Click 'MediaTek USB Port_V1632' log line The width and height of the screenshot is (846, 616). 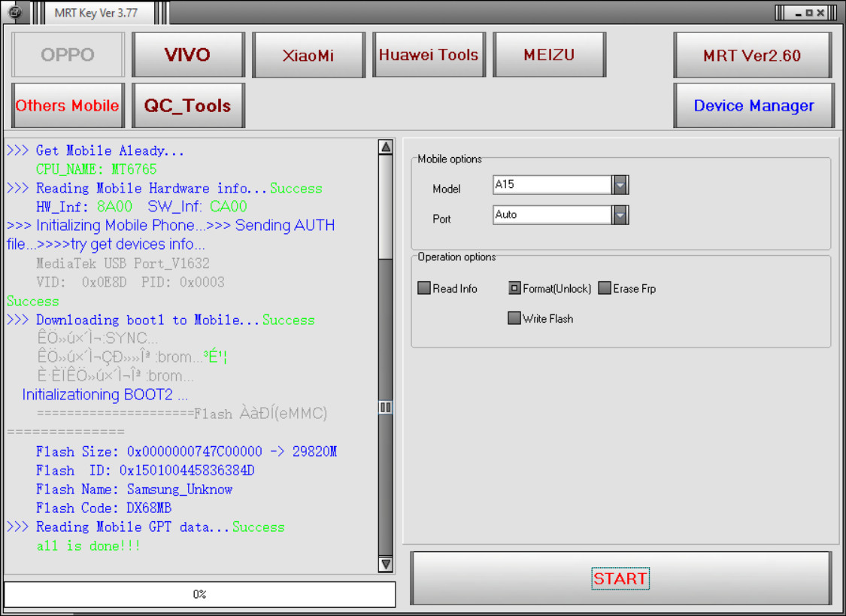click(x=123, y=263)
